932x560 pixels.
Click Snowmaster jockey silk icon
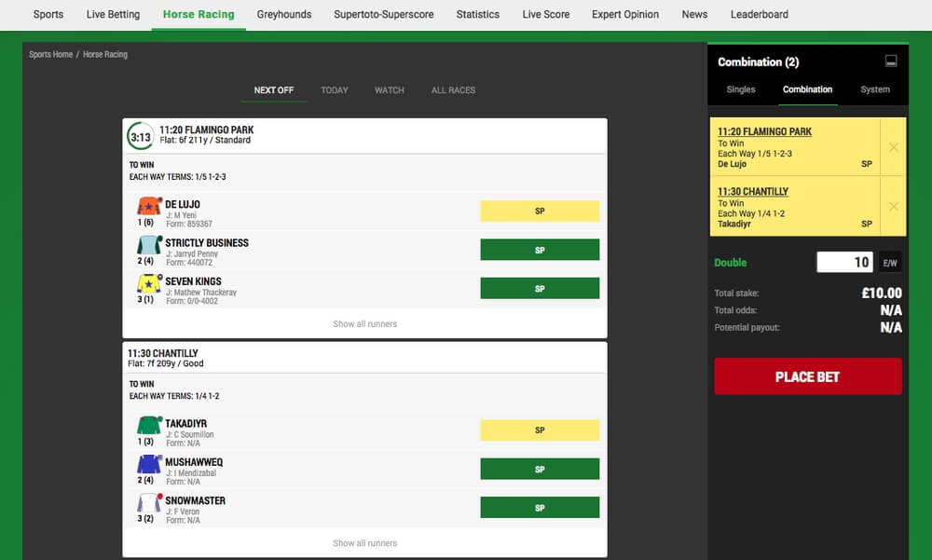coord(149,503)
